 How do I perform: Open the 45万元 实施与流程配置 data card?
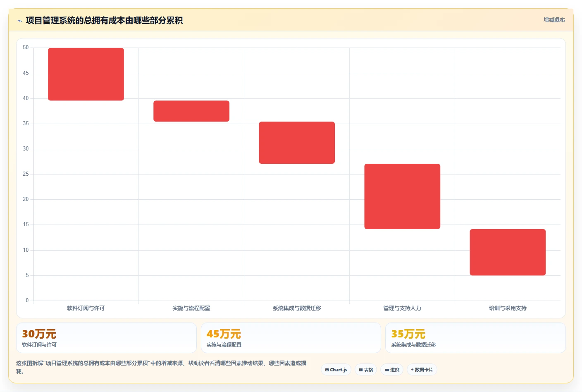tap(291, 338)
